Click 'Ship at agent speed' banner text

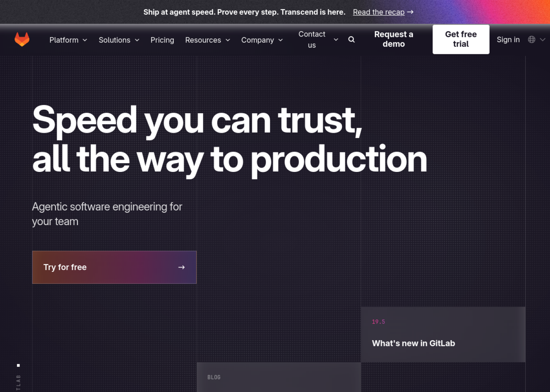click(x=244, y=12)
